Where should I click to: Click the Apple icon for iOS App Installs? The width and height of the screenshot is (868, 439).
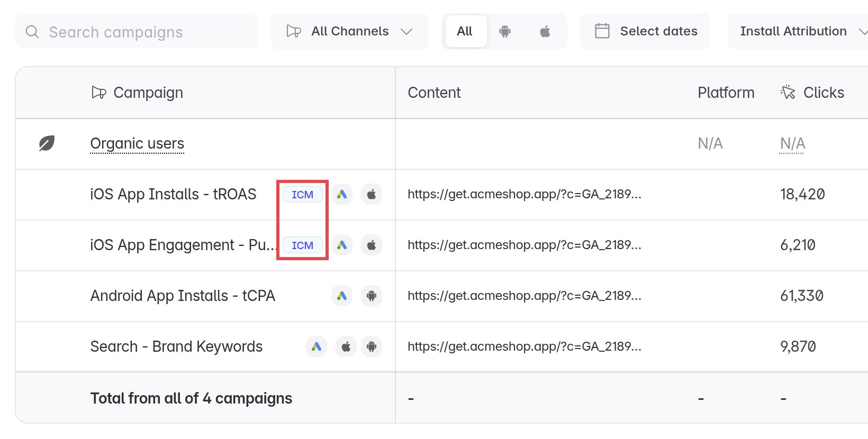[372, 195]
